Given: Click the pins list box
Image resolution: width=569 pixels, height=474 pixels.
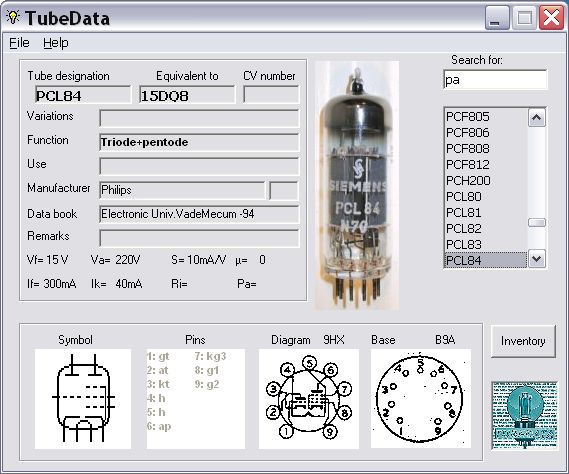Looking at the screenshot, I should click(196, 399).
